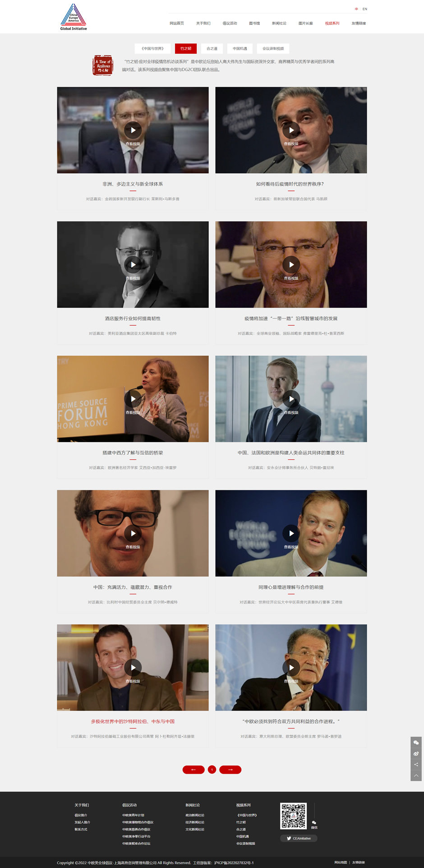Play the 如何看待后疫情时代的世界秩序 video
424x868 pixels.
click(291, 130)
